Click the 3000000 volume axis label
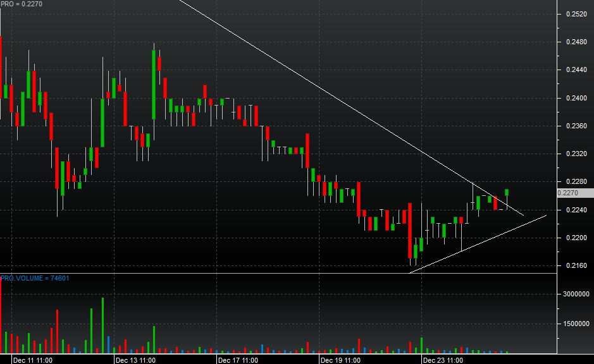This screenshot has height=364, width=594. [x=576, y=294]
